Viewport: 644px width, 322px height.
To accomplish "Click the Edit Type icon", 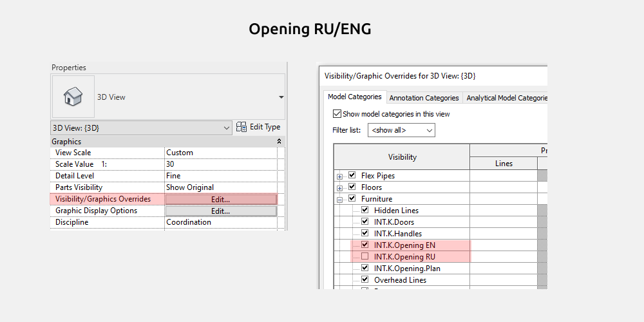I will point(241,127).
